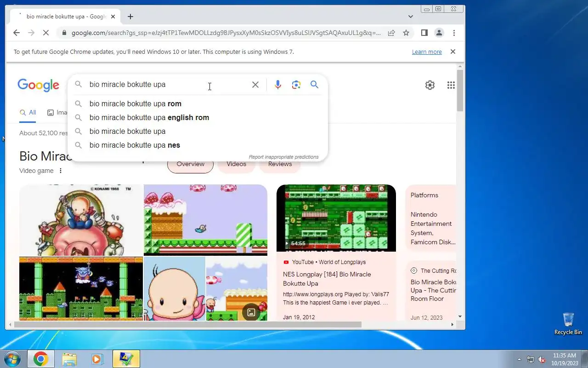Select suggestion ending in 'english rom'
Image resolution: width=588 pixels, height=368 pixels.
tap(198, 117)
